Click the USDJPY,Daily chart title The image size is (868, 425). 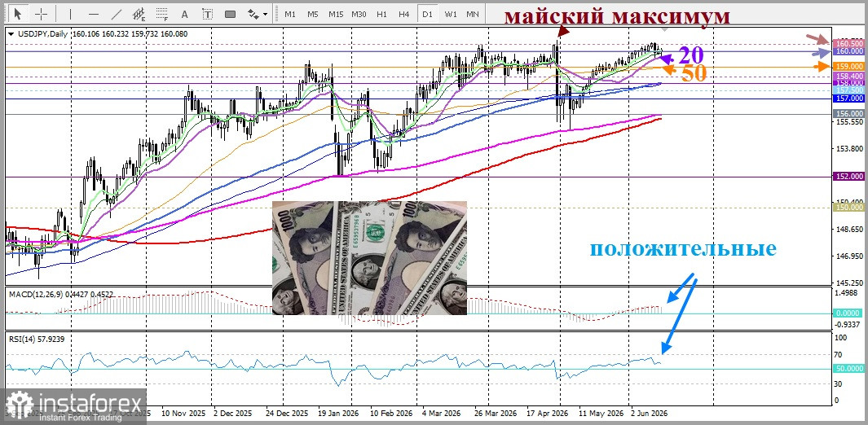[42, 33]
